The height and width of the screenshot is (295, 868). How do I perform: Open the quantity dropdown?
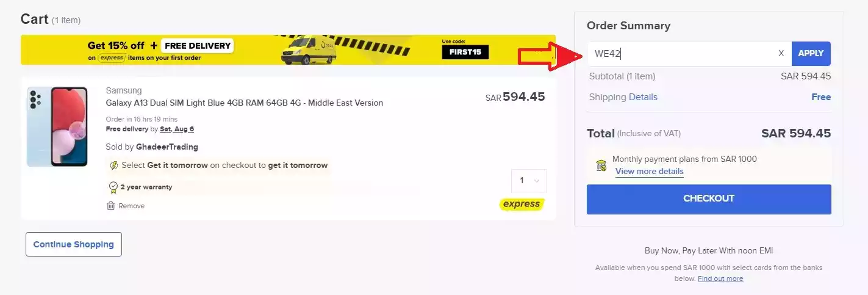(x=528, y=181)
